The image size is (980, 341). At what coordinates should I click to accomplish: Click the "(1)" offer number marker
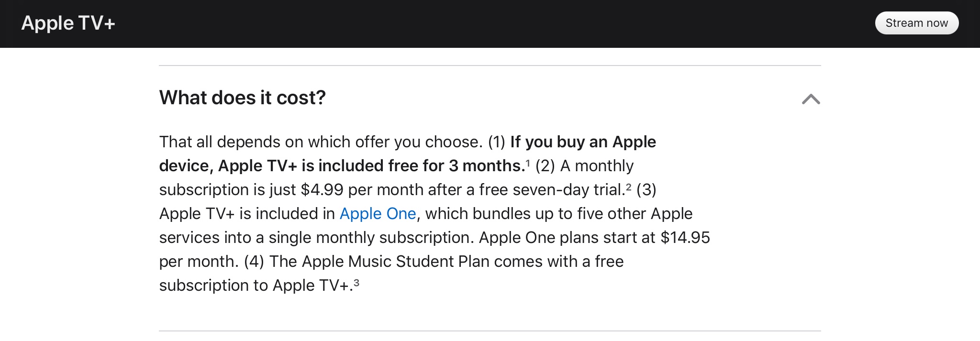click(497, 142)
